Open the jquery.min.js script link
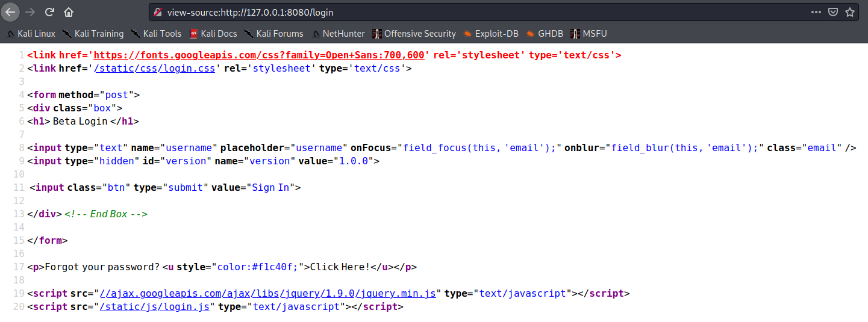 tap(268, 294)
